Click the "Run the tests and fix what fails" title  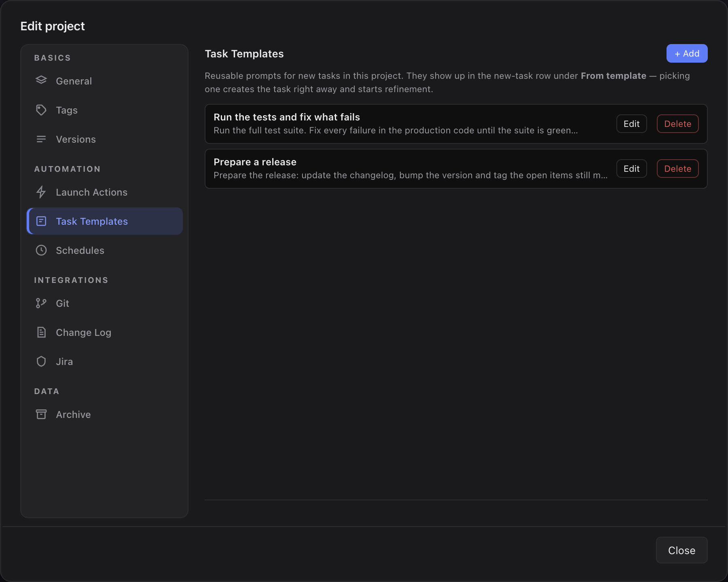pyautogui.click(x=287, y=117)
